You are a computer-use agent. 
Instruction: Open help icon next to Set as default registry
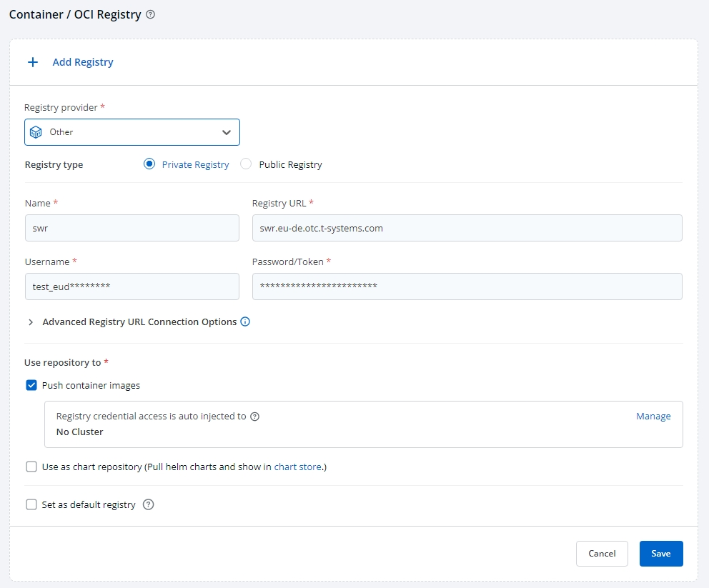(x=148, y=504)
